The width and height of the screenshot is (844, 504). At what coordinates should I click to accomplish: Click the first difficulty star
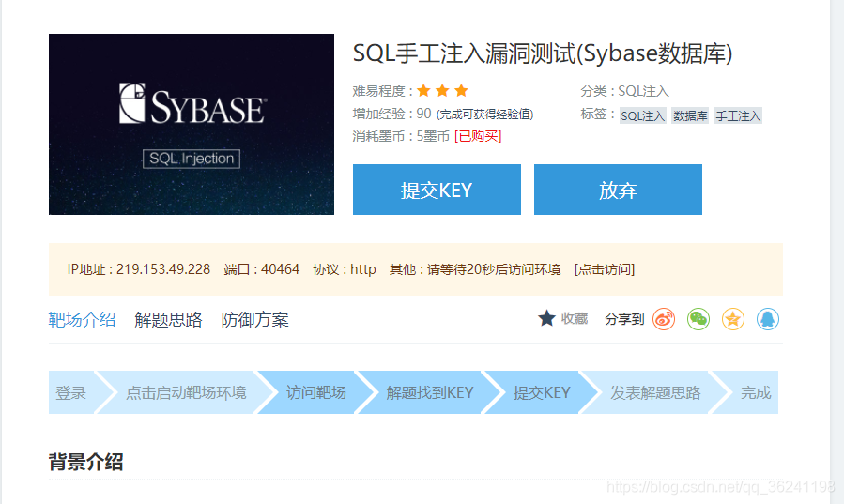[423, 90]
